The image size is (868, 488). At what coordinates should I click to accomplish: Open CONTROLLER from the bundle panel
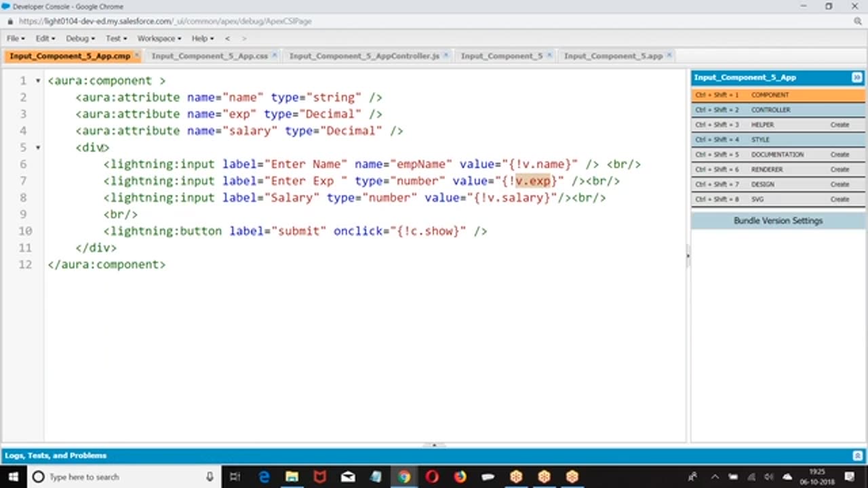click(778, 110)
